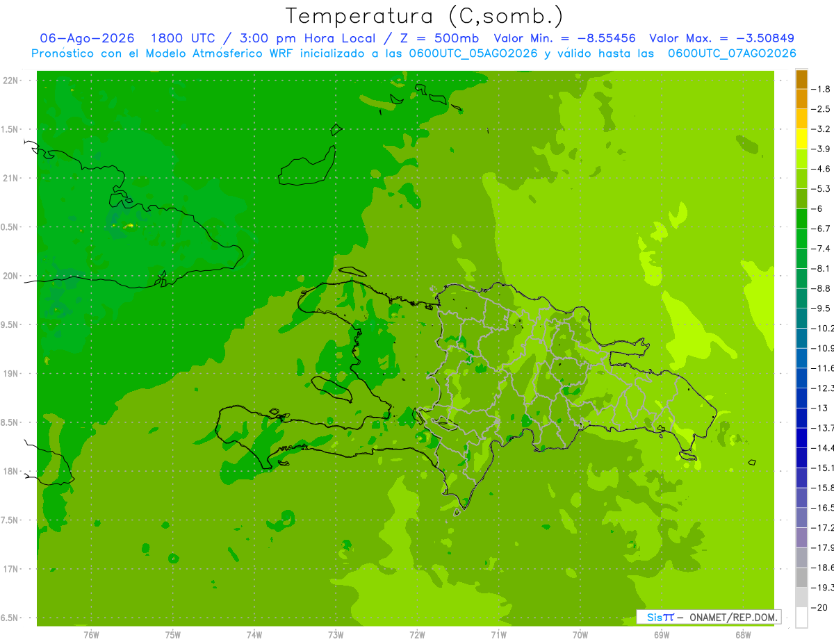Viewport: 834px width, 644px height.
Task: Click the orange swatch between -1.8 and -2.5
Action: tap(801, 99)
